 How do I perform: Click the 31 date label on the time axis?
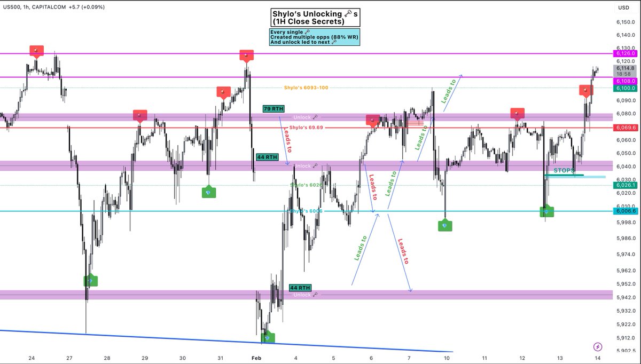tap(220, 358)
